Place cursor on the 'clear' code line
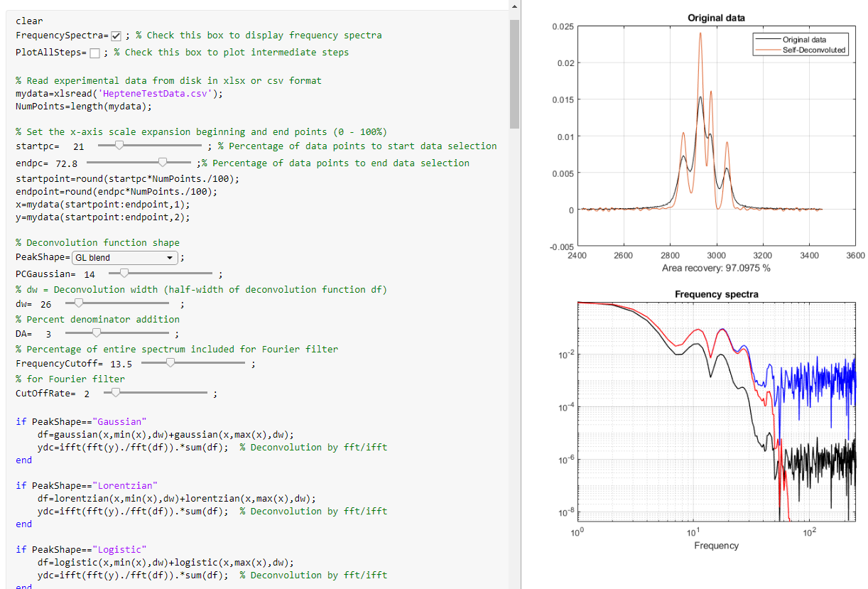Screen dimensions: 868x589 pyautogui.click(x=28, y=21)
